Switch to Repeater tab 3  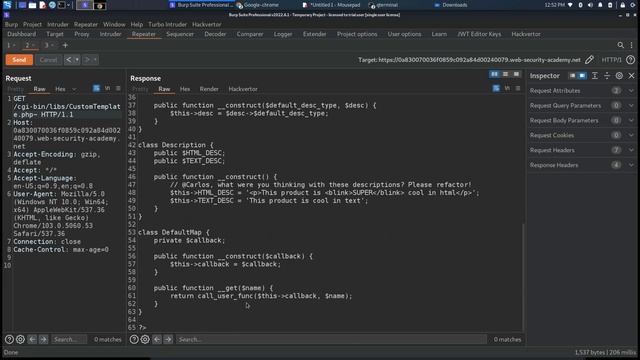click(47, 45)
